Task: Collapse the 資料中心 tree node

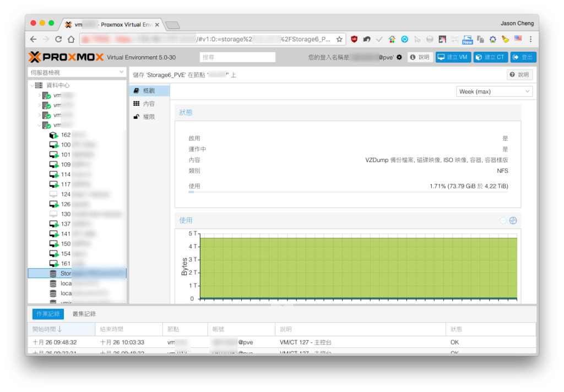Action: (32, 85)
